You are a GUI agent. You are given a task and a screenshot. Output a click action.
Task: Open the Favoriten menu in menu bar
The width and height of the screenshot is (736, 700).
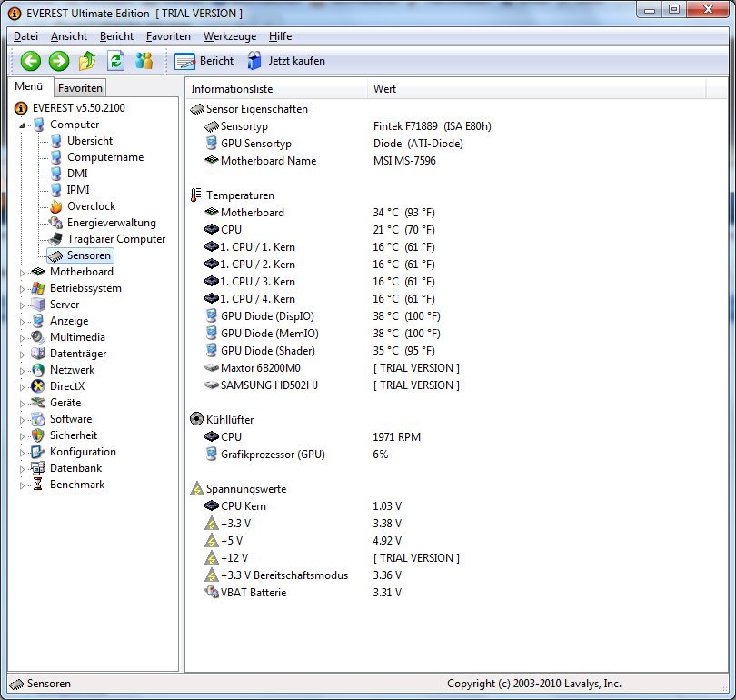coord(168,36)
